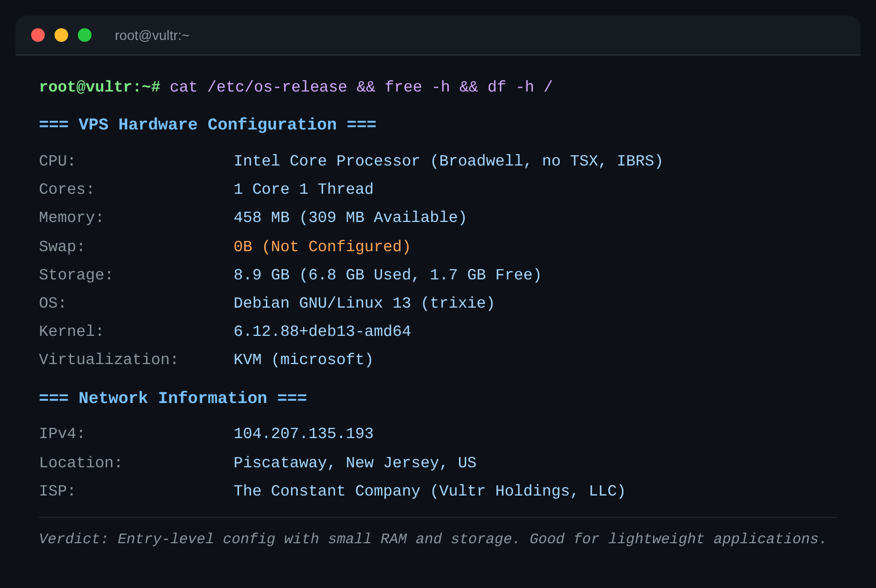Click the yellow minimize window button

[61, 35]
